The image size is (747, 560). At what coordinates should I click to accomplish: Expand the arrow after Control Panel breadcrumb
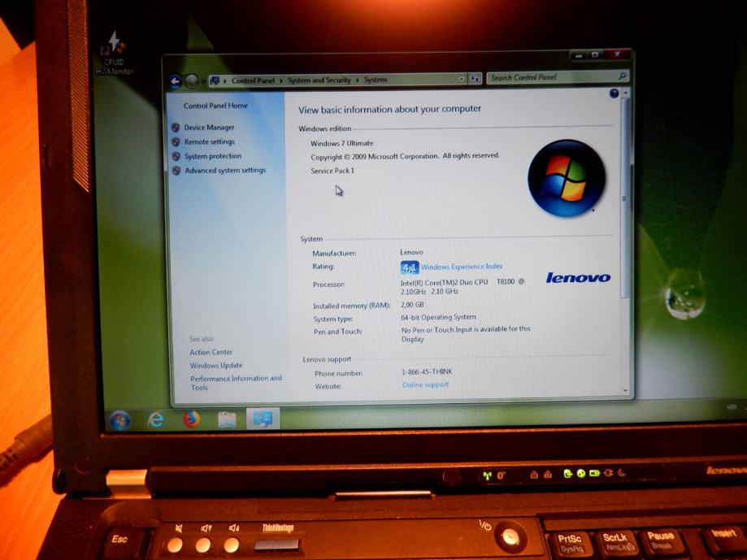(x=281, y=81)
